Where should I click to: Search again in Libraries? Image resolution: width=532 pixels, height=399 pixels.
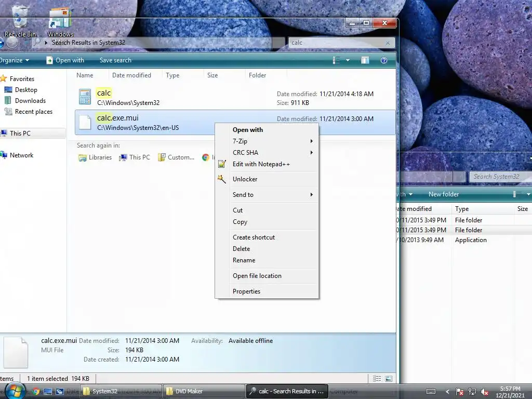(95, 157)
